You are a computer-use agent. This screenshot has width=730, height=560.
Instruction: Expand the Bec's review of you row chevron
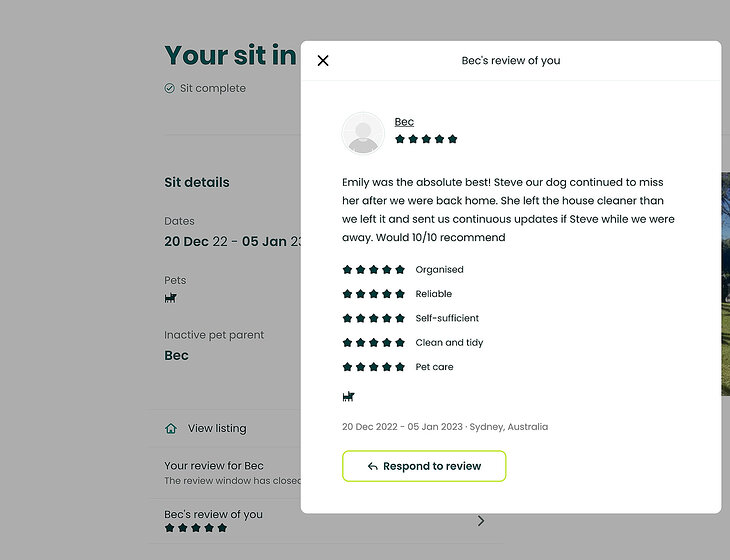[481, 521]
